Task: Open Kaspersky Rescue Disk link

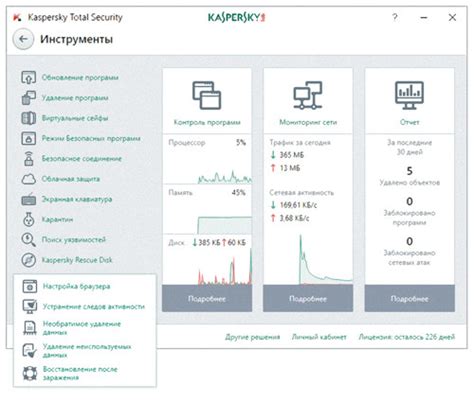Action: point(77,260)
